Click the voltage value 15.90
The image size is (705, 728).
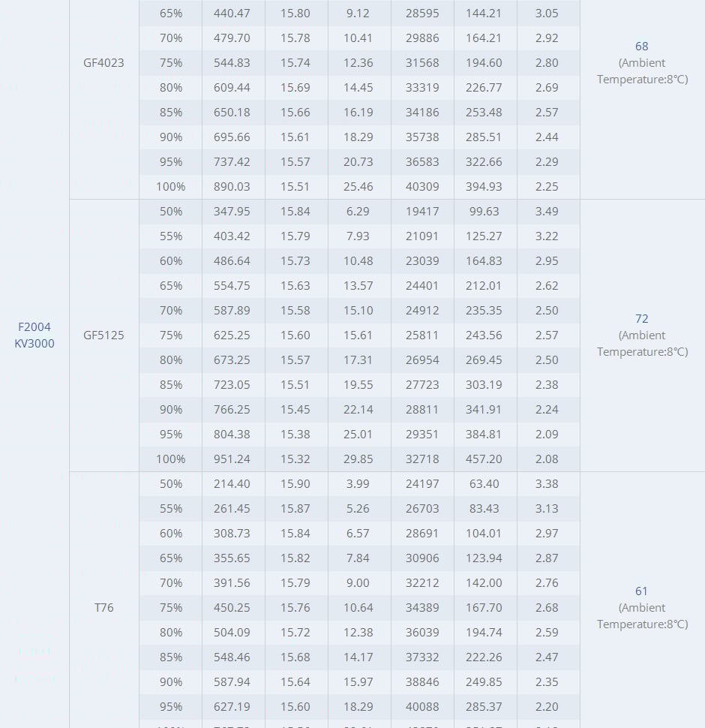pyautogui.click(x=295, y=484)
